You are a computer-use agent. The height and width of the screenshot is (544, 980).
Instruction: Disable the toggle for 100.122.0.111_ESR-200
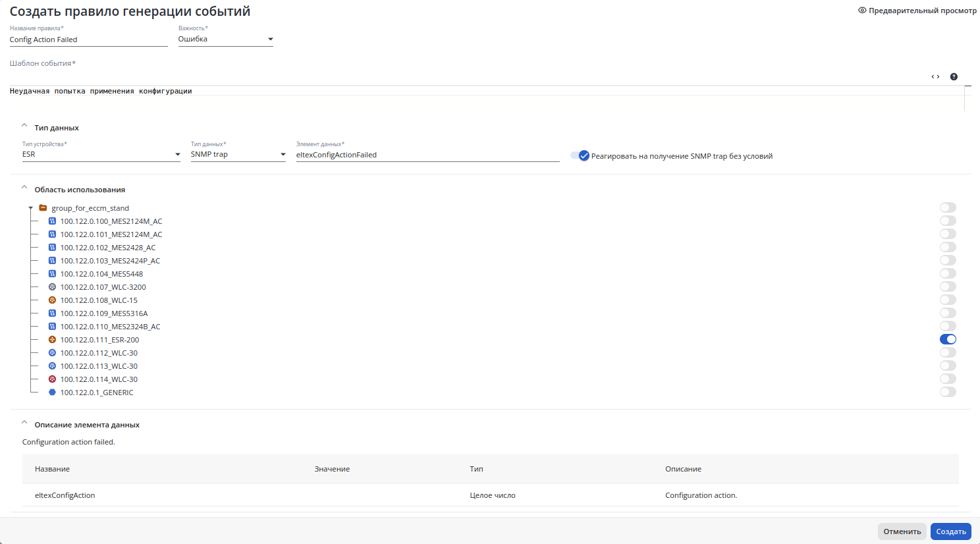point(948,339)
